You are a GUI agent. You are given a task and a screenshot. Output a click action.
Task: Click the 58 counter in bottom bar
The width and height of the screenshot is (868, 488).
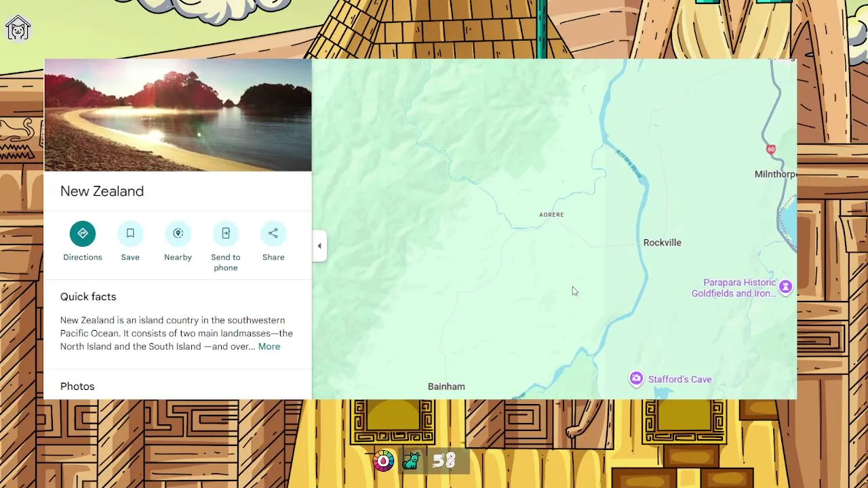[x=444, y=460]
